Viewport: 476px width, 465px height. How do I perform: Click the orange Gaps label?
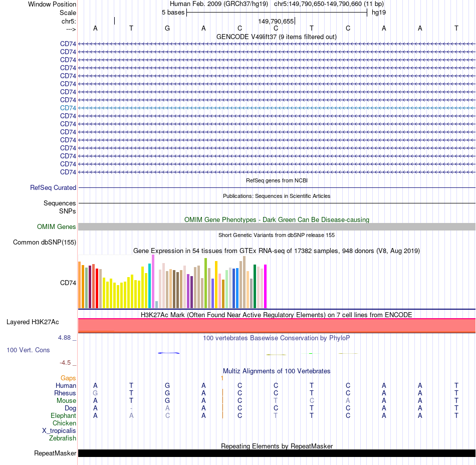[68, 378]
